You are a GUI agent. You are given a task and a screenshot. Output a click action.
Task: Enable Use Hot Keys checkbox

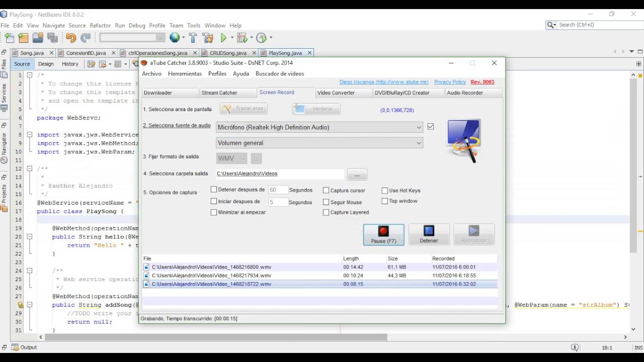pyautogui.click(x=385, y=191)
